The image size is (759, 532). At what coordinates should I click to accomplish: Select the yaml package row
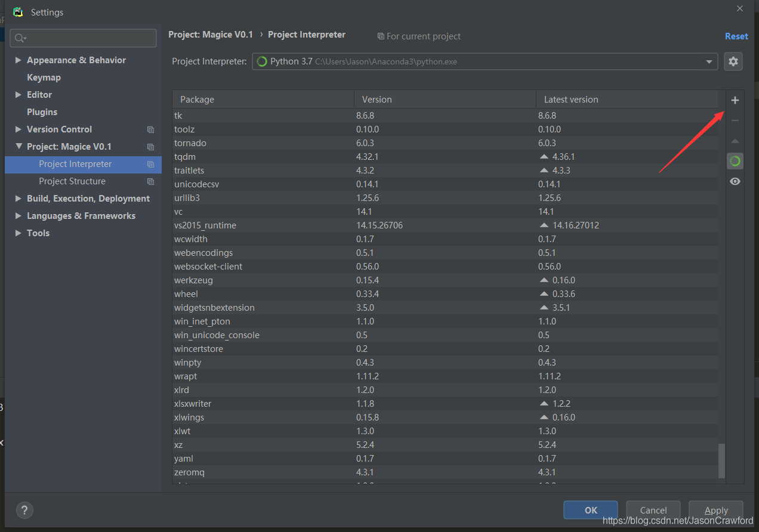click(x=445, y=459)
